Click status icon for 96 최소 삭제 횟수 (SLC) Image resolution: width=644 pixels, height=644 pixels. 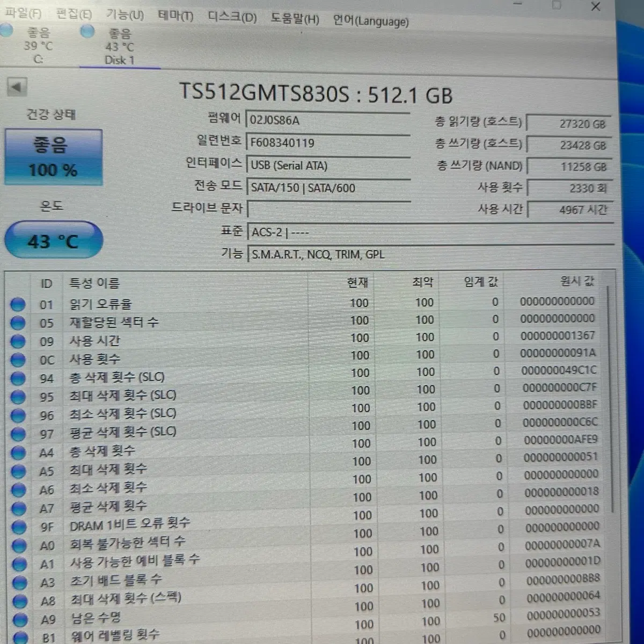[18, 416]
